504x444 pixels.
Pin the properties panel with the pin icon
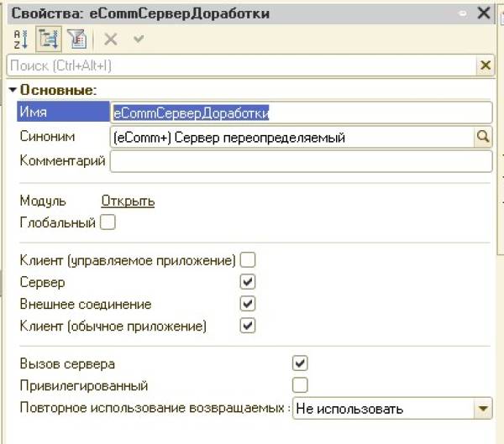(461, 13)
